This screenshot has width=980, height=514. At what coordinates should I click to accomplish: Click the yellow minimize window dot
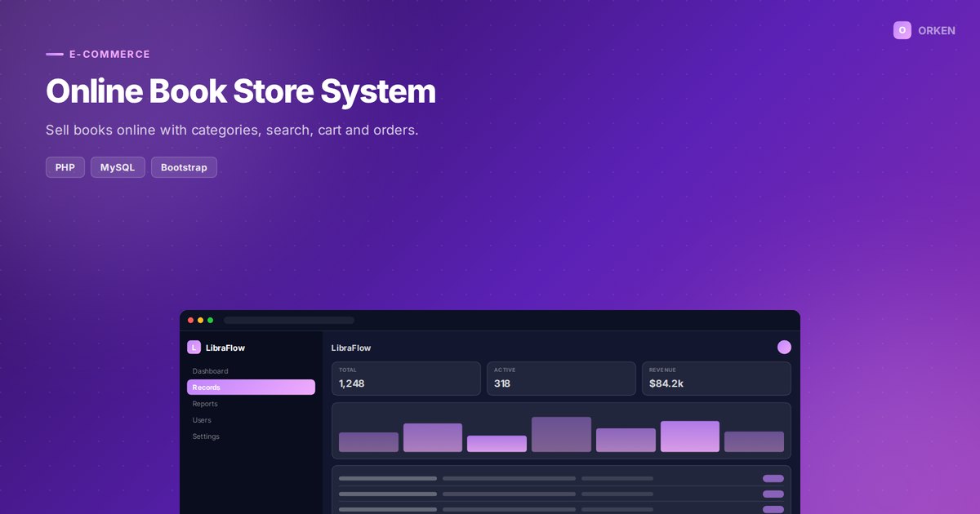coord(201,321)
